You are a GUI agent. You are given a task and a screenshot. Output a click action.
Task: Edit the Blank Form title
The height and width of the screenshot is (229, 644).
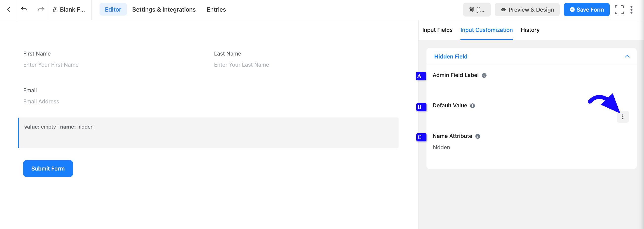point(69,10)
